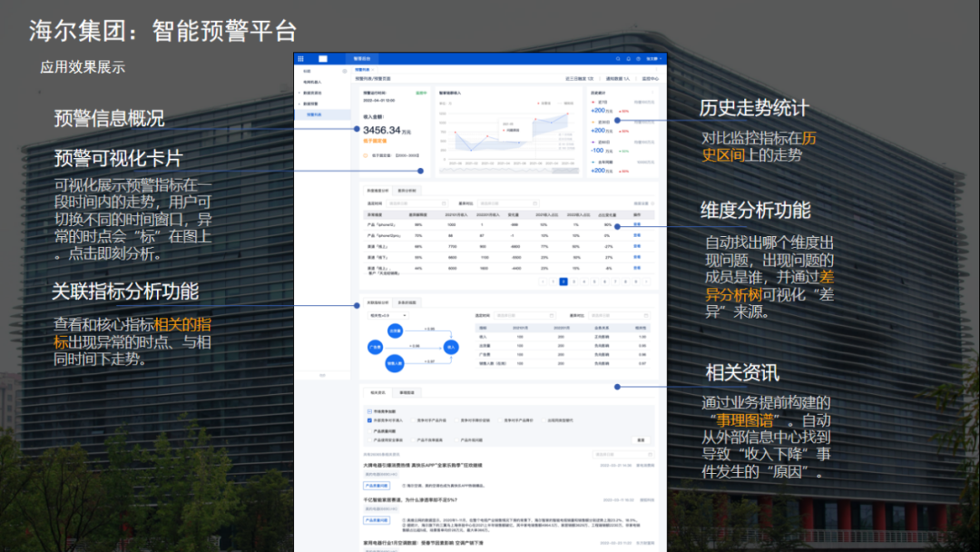This screenshot has height=552, width=980.
Task: Go to page 1 in pagination
Action: coord(554,282)
